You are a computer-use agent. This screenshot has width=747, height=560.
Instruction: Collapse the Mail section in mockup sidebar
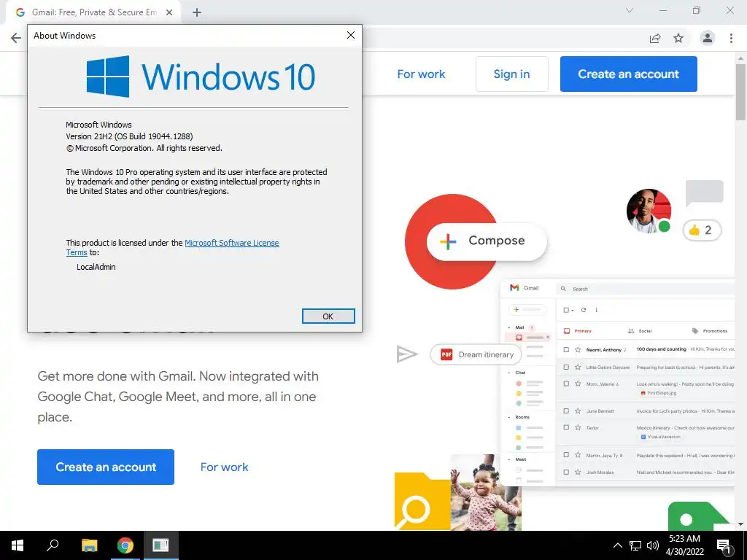(509, 327)
